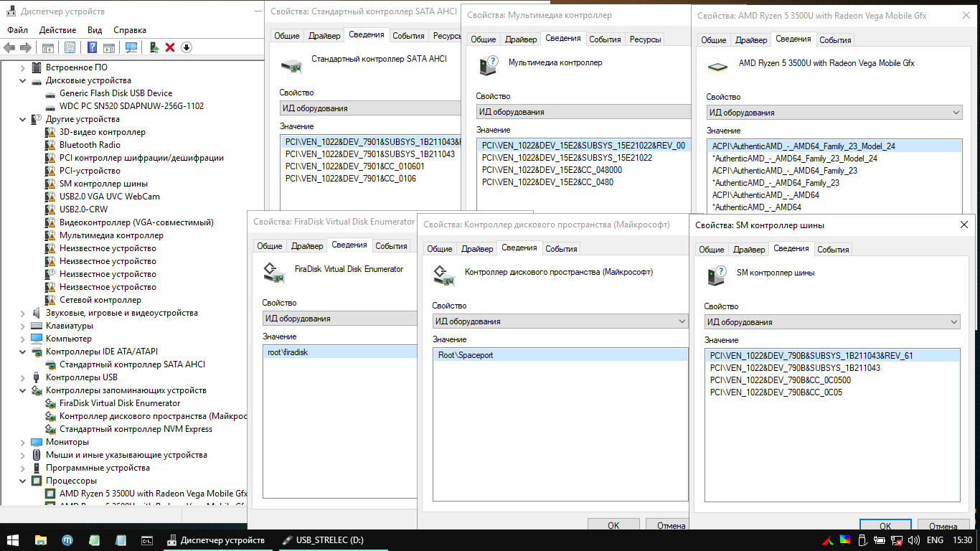Screen dimensions: 980x551
Task: Open Общие tab in AMD Ryzen properties window
Action: 713,40
